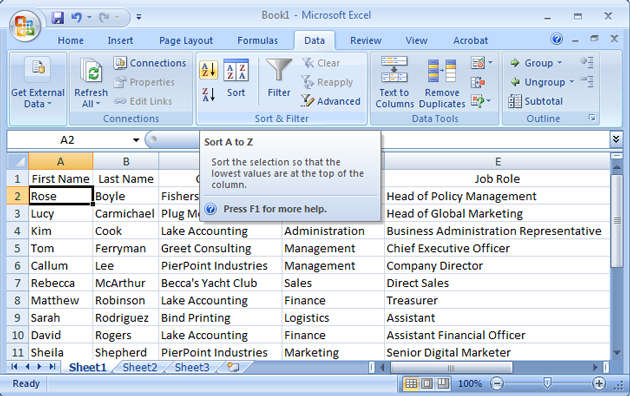Viewport: 630px width, 396px height.
Task: Click Edit Links
Action: [x=143, y=101]
